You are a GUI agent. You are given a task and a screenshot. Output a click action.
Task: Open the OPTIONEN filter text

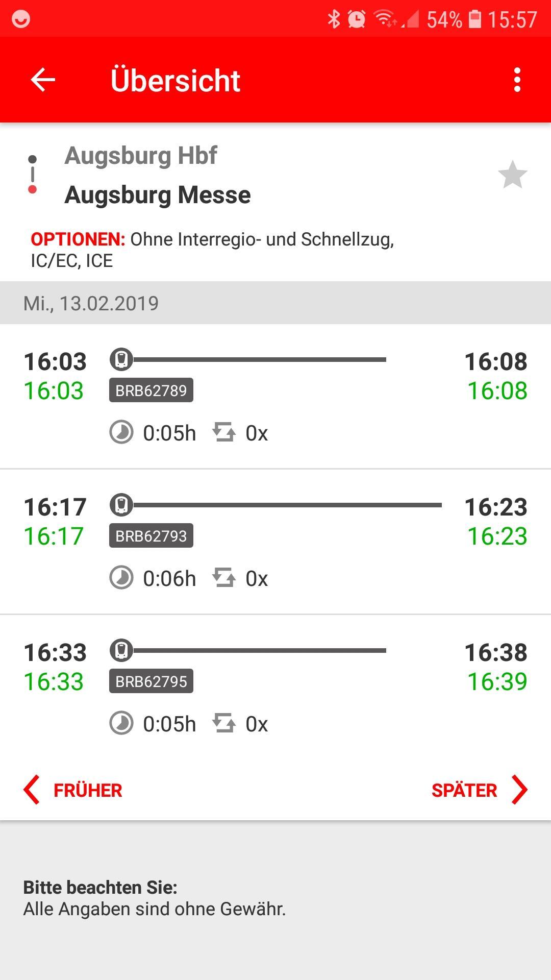pyautogui.click(x=212, y=250)
